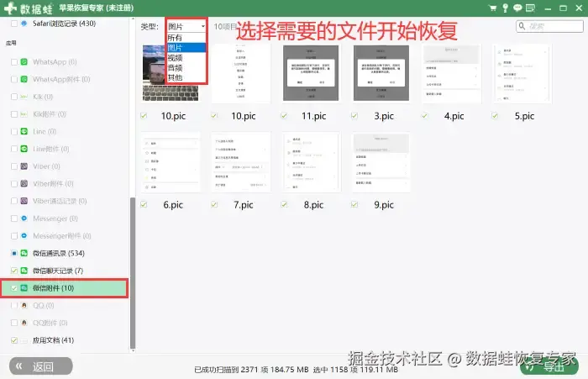The width and height of the screenshot is (588, 379).
Task: Open the 7.pic thumbnail preview
Action: 241,162
